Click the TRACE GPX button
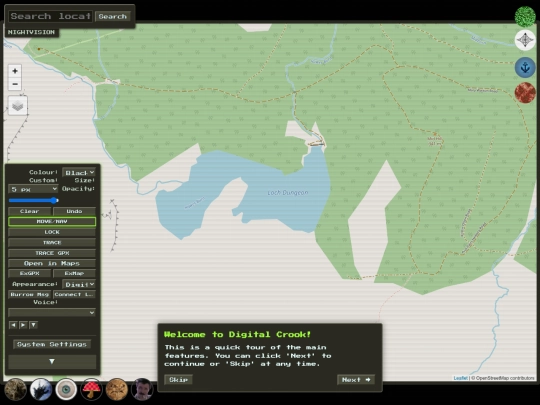 pyautogui.click(x=52, y=253)
